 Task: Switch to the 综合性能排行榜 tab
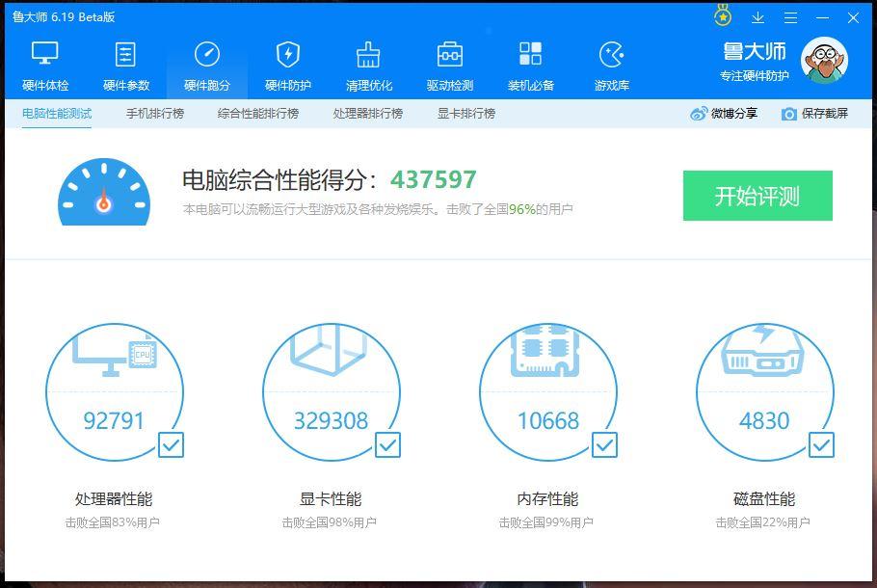[x=258, y=114]
